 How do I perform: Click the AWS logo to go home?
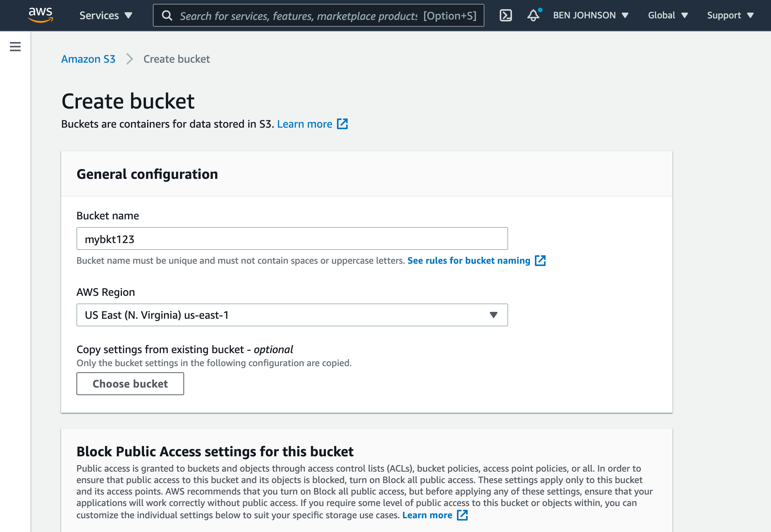(x=40, y=15)
